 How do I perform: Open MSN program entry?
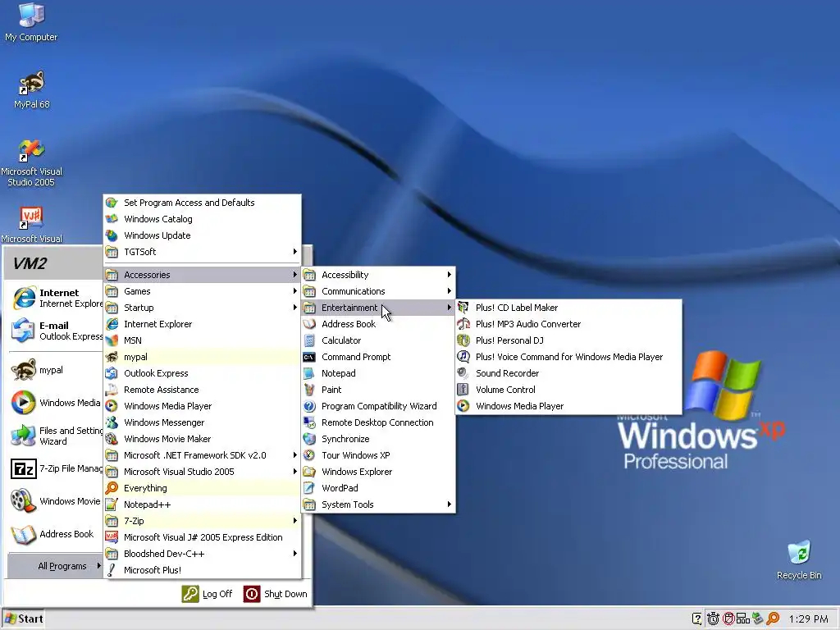202,340
